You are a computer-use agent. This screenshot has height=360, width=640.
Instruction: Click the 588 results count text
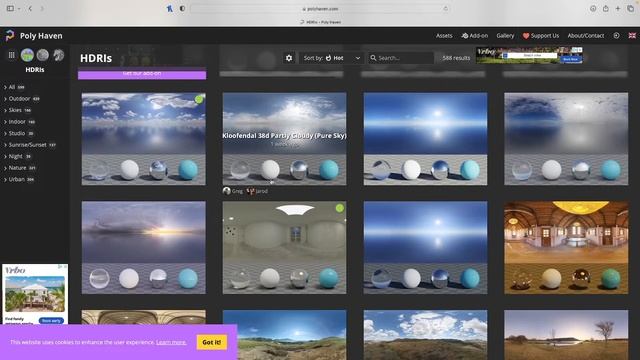coord(456,58)
